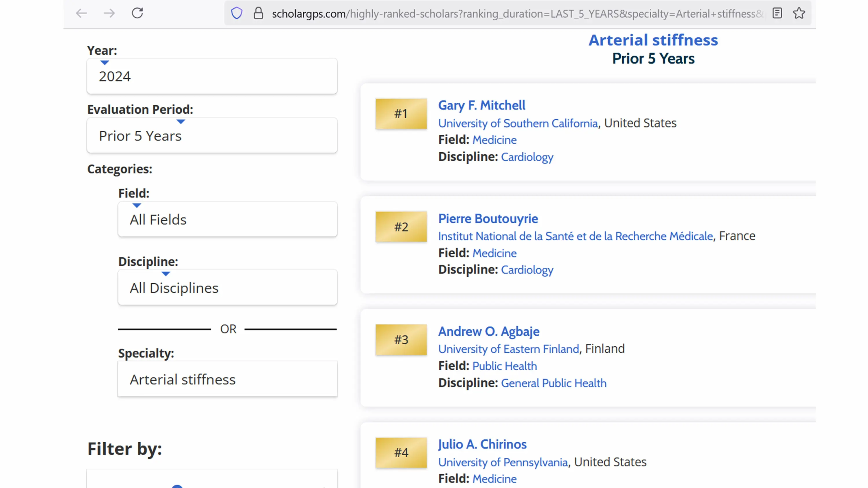Open University of Eastern Finland link
Image resolution: width=868 pixels, height=488 pixels.
508,349
